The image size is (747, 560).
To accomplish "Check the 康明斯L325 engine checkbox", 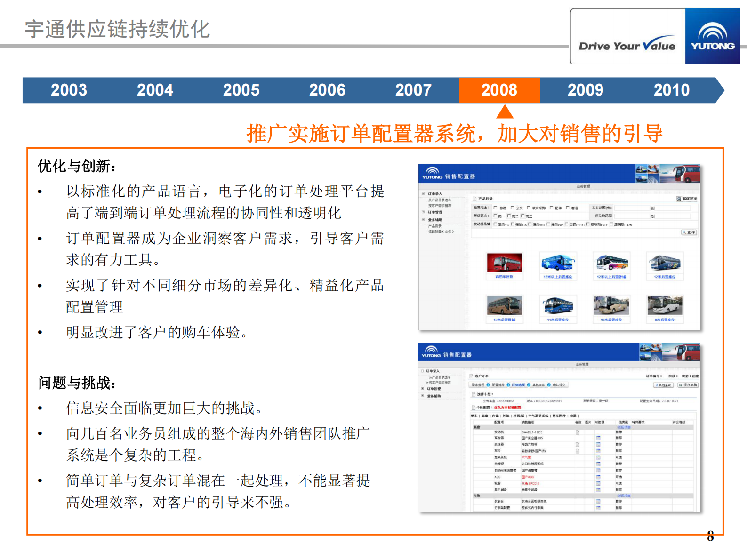I will [611, 224].
